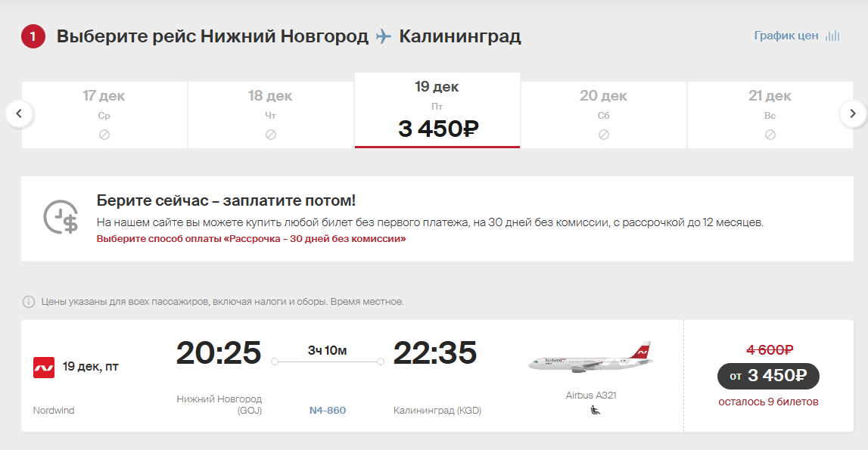
Task: Click the airplane icon between city names
Action: click(384, 36)
